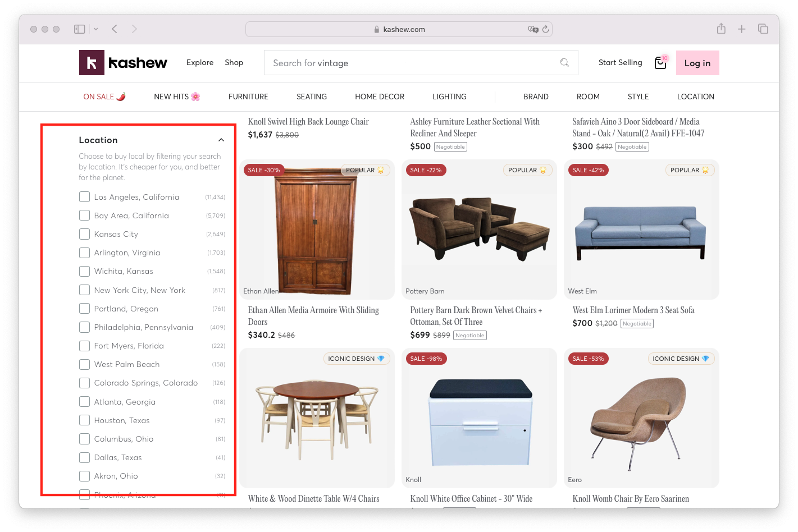Open the ON SALE menu

[104, 97]
